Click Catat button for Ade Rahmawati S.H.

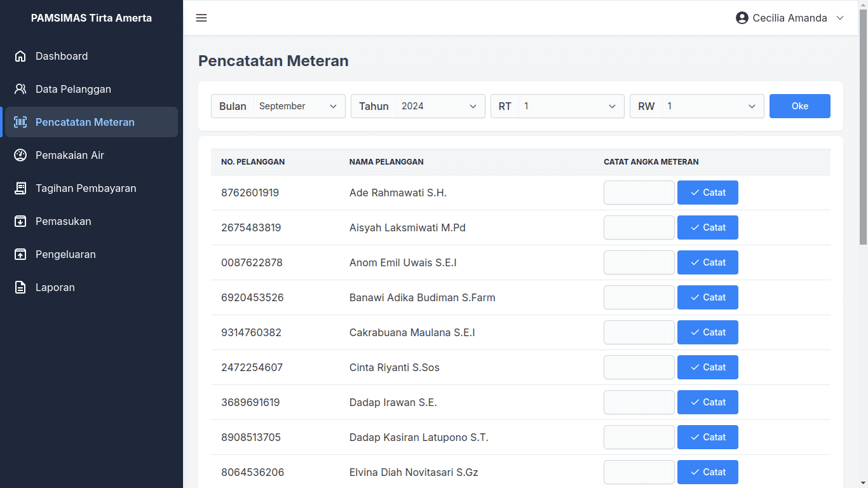pos(707,193)
